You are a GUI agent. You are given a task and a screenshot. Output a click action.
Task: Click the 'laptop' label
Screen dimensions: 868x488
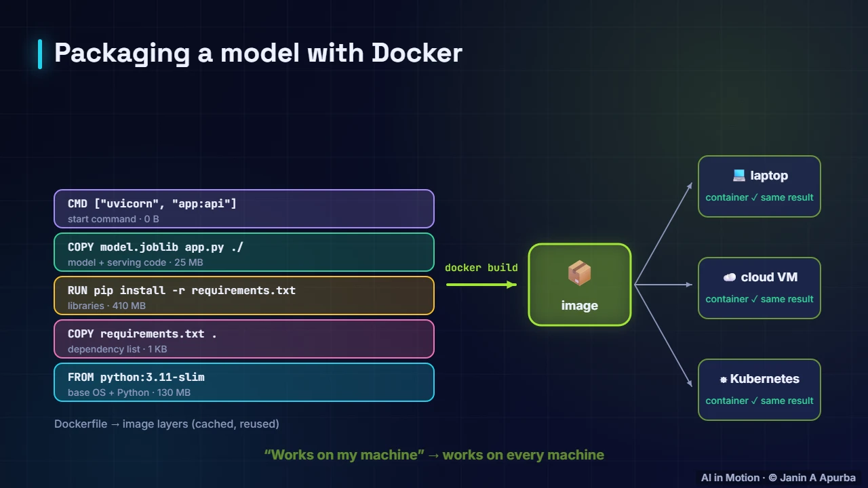[x=769, y=176]
